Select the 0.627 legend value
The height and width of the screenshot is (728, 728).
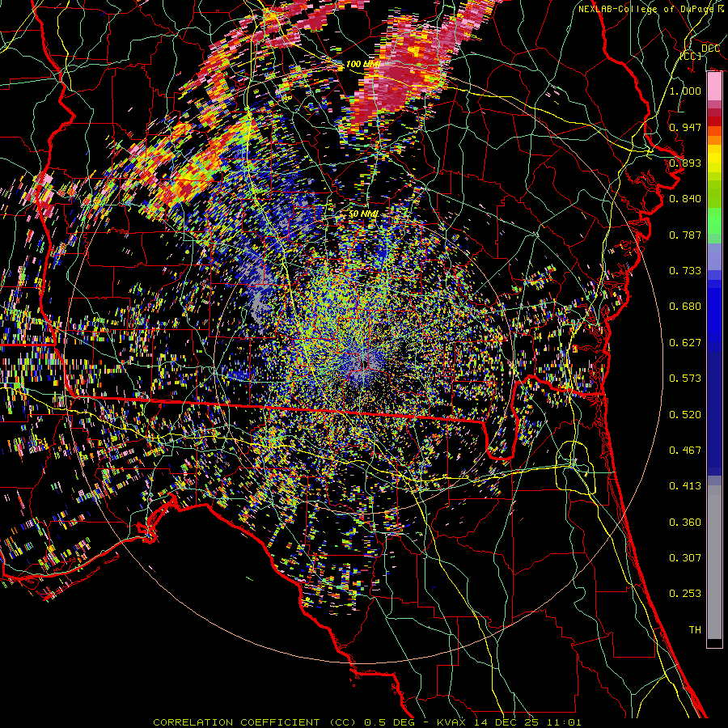tap(685, 343)
